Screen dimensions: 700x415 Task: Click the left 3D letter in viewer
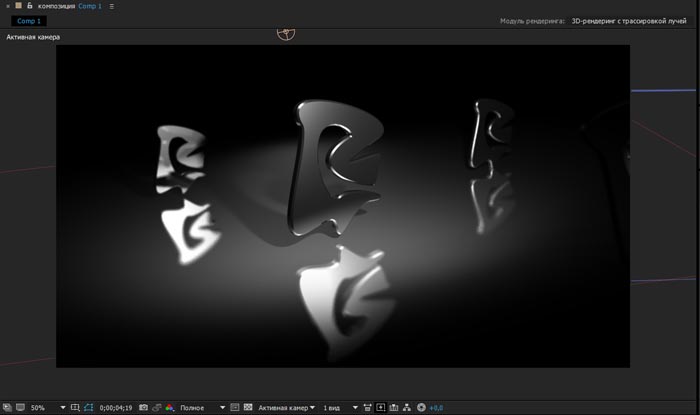point(181,159)
